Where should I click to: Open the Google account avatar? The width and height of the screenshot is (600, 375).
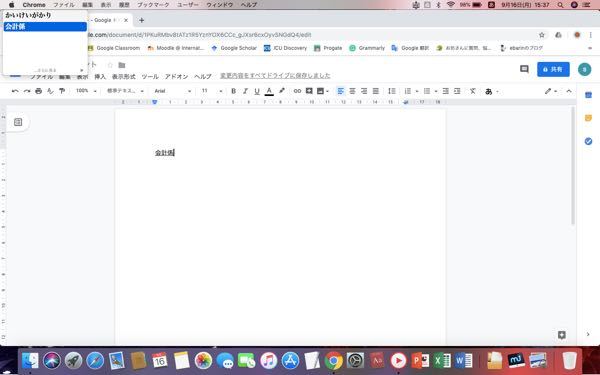584,69
